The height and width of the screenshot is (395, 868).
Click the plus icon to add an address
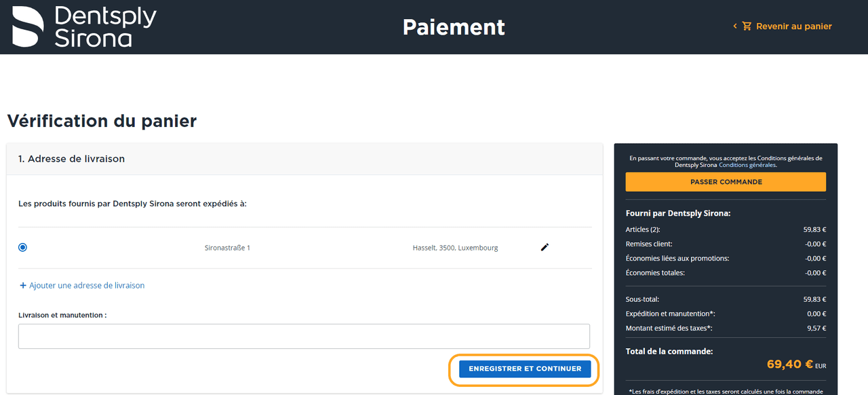(23, 285)
